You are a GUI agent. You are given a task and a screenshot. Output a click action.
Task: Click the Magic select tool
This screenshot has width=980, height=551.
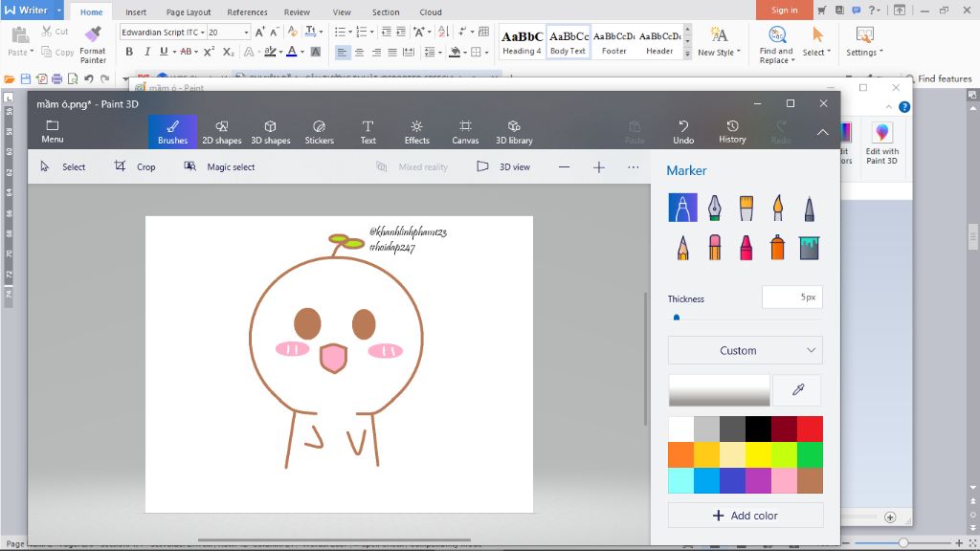point(219,166)
